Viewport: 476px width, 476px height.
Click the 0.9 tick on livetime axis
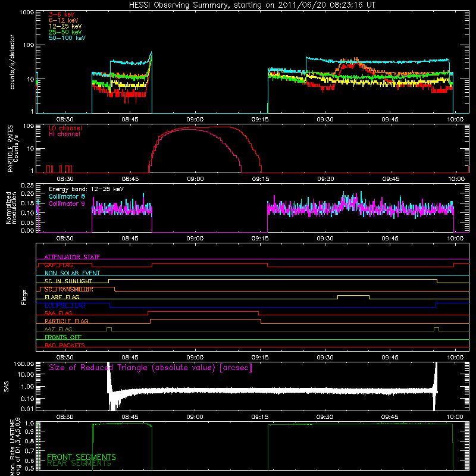tap(30, 431)
